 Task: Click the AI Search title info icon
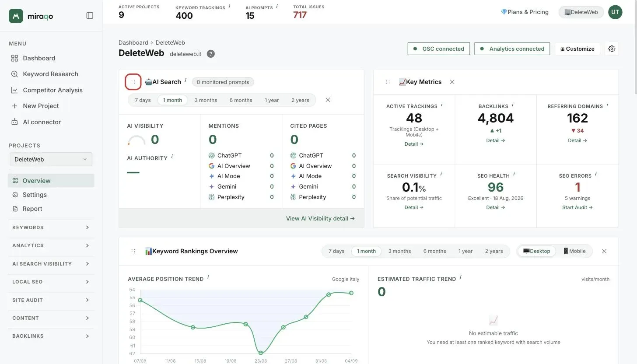coord(185,80)
